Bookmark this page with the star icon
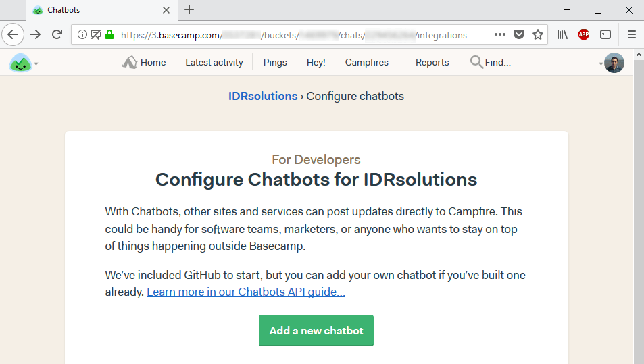The image size is (644, 364). (538, 35)
